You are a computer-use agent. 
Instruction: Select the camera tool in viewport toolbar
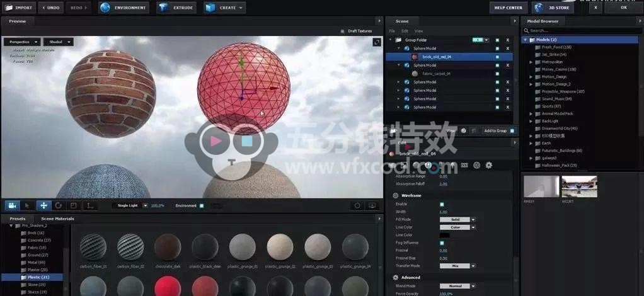13,205
